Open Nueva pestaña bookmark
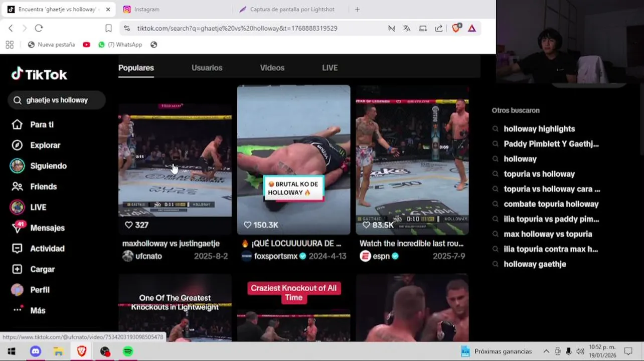Image resolution: width=644 pixels, height=361 pixels. point(51,45)
